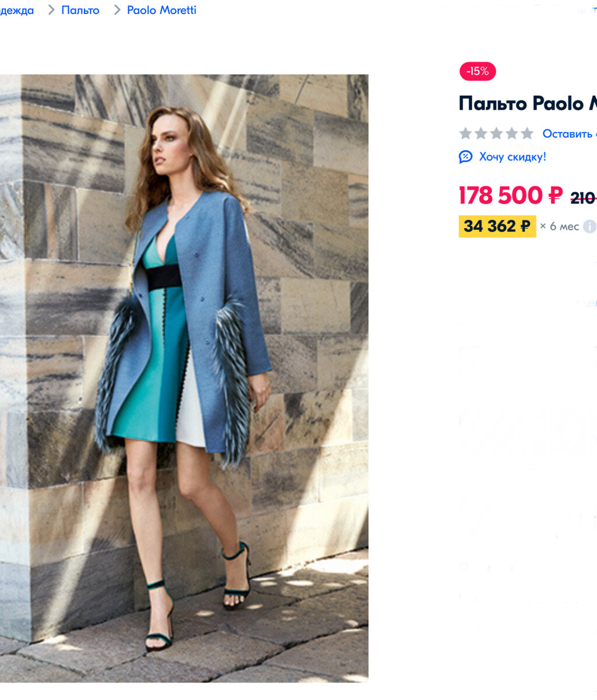Open installment info circle icon
Viewport: 597px width, 700px height.
pyautogui.click(x=590, y=226)
